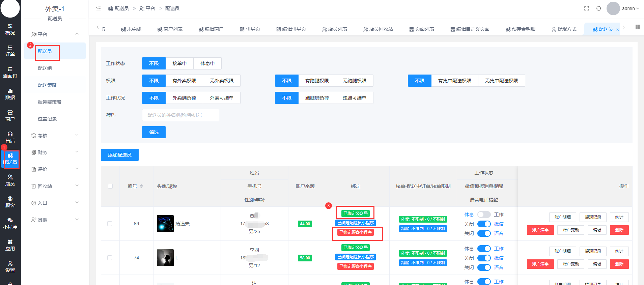
Task: Go to the 商户 merchant sidebar icon
Action: [x=10, y=115]
